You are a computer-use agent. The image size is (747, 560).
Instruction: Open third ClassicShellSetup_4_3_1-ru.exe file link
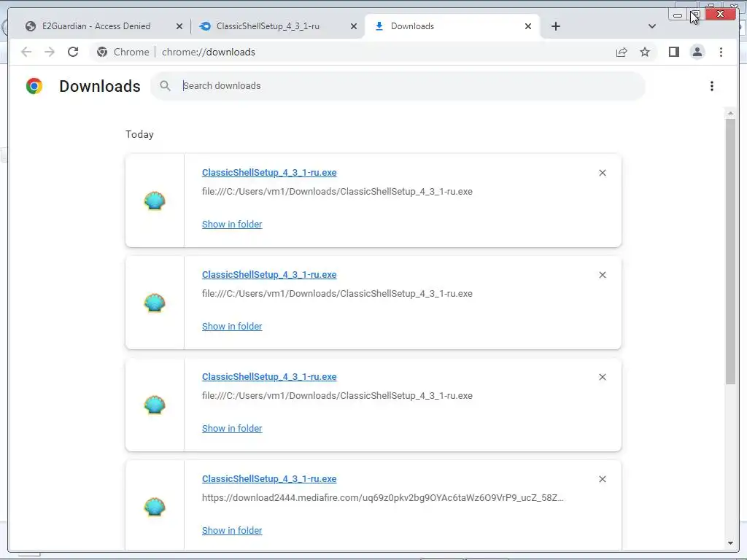[269, 377]
